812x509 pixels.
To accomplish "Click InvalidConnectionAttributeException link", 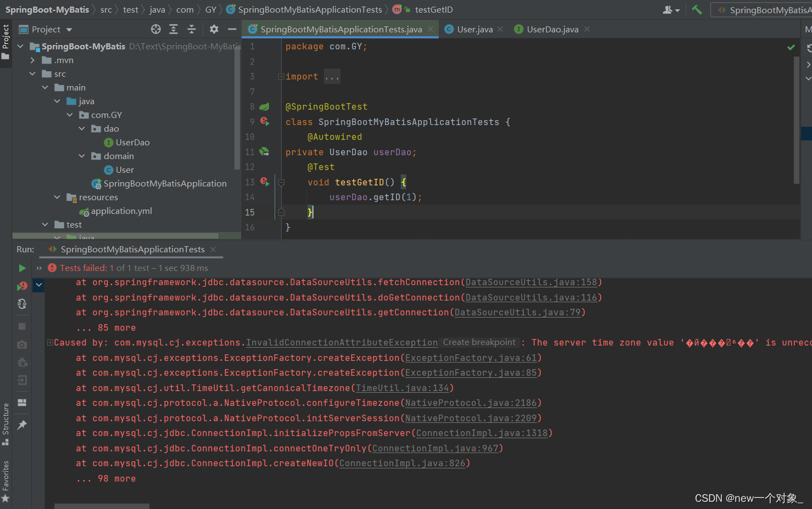I will click(x=342, y=343).
